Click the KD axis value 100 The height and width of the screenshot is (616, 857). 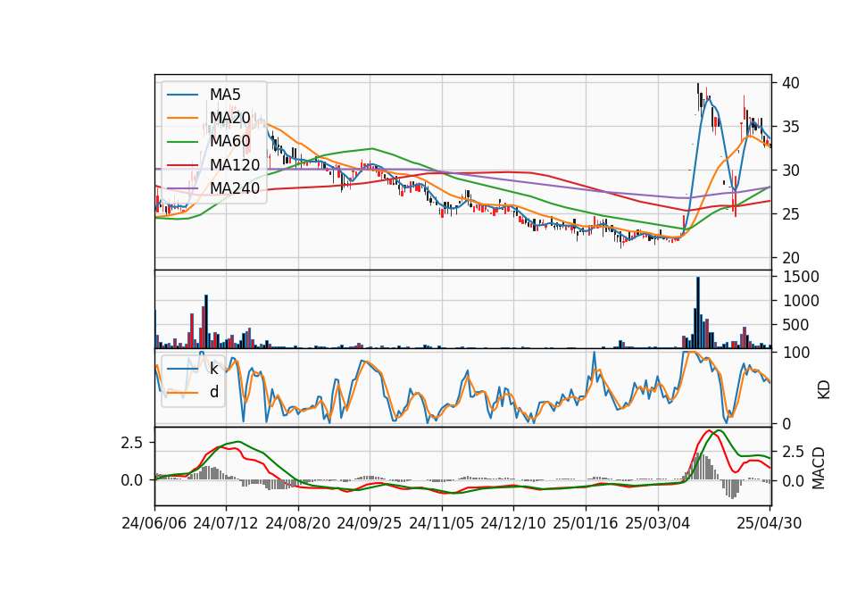[x=795, y=353]
